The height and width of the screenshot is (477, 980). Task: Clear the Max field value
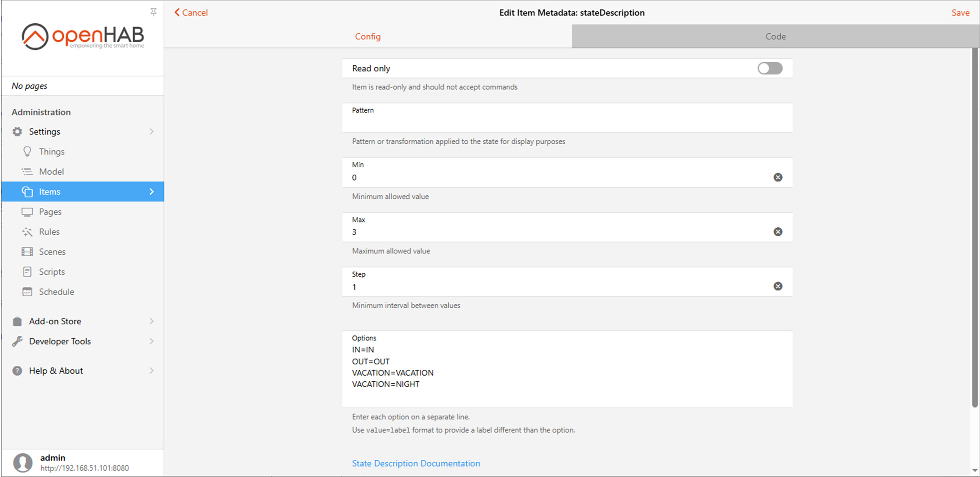pyautogui.click(x=778, y=231)
